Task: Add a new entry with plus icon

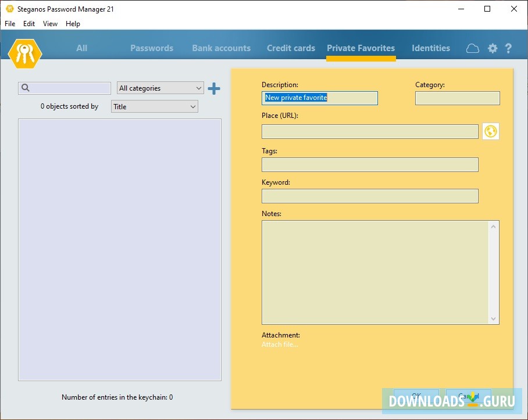Action: 214,88
